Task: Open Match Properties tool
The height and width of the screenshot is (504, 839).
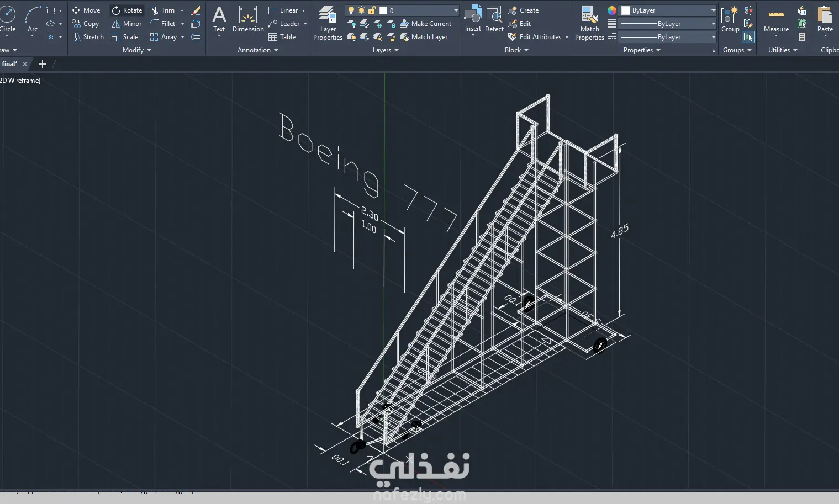Action: [589, 23]
